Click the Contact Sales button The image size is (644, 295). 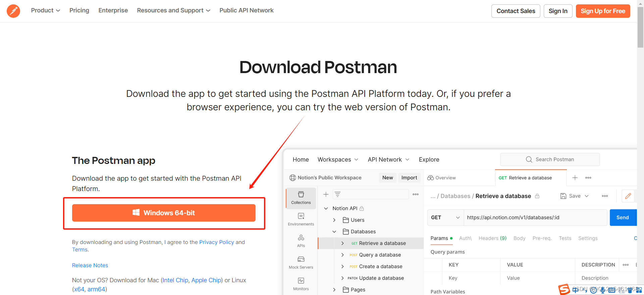point(516,11)
